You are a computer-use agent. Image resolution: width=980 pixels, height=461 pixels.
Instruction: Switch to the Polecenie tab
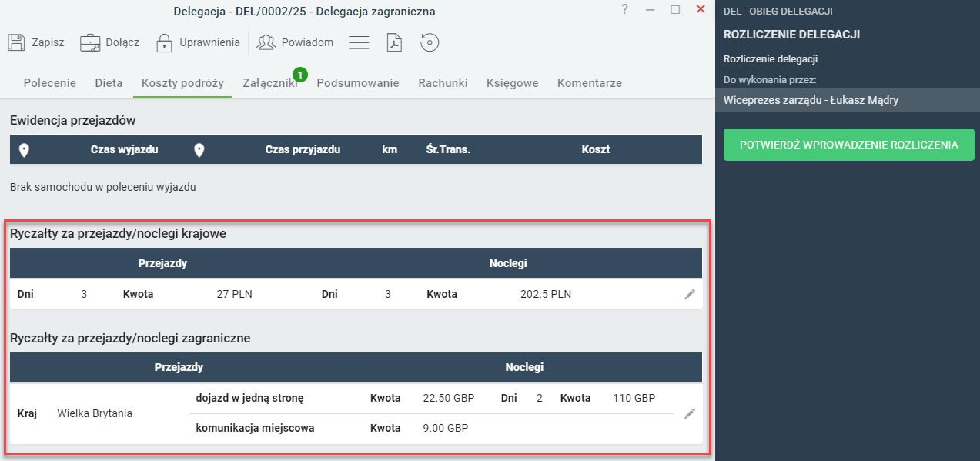pyautogui.click(x=50, y=83)
